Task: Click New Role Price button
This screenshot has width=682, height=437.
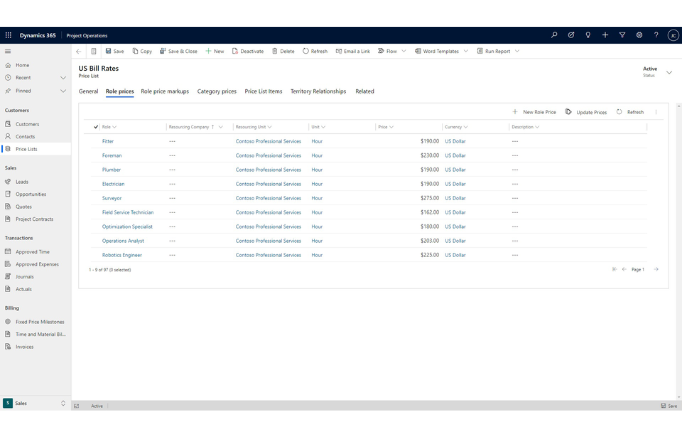Action: (x=534, y=112)
